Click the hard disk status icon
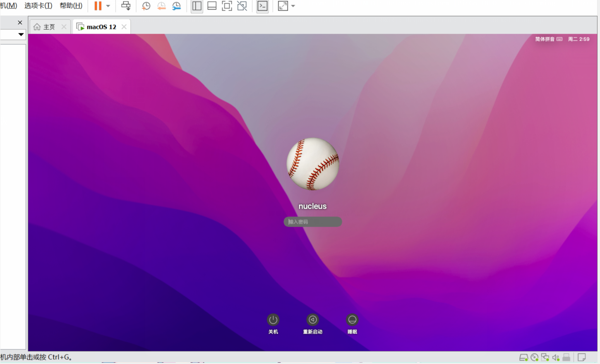This screenshot has height=364, width=600. [x=523, y=357]
